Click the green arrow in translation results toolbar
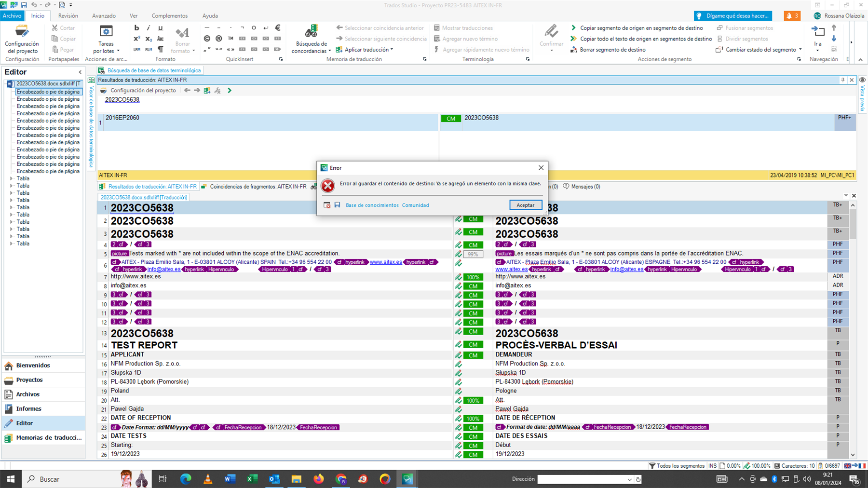Screen dimensions: 868x488 [230, 90]
